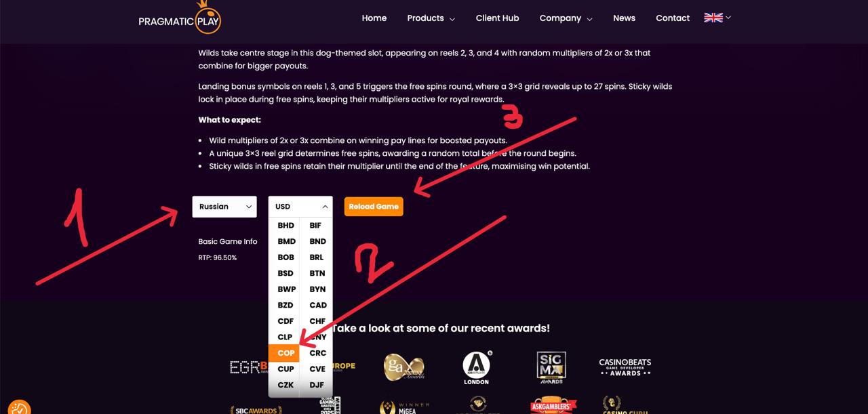
Task: Click the CasinoBeats Awards logo
Action: pos(625,367)
